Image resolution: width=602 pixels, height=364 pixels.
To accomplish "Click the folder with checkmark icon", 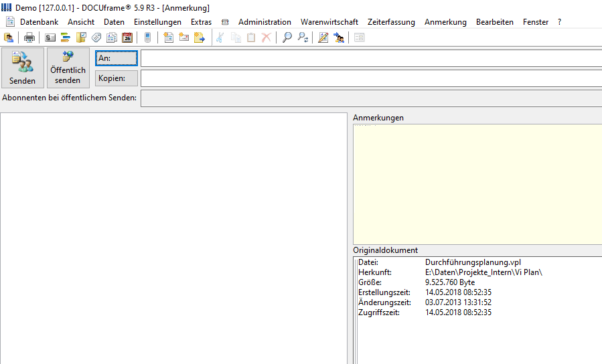I will [x=81, y=37].
